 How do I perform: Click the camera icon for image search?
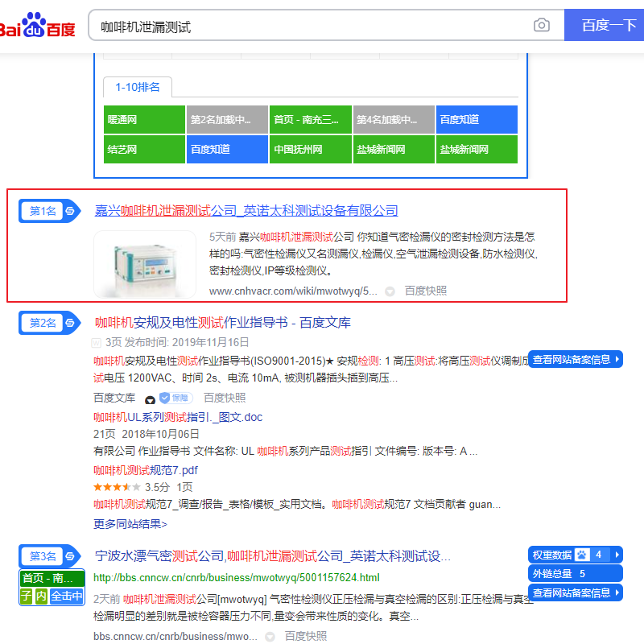541,25
